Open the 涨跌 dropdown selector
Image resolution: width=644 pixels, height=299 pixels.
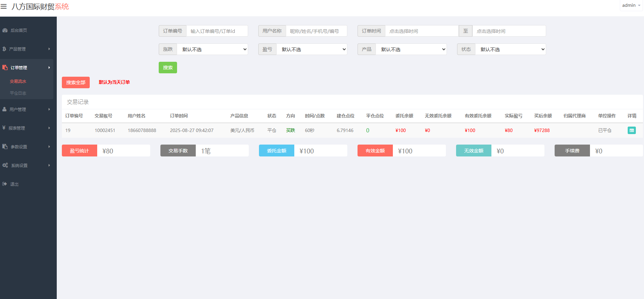click(212, 49)
